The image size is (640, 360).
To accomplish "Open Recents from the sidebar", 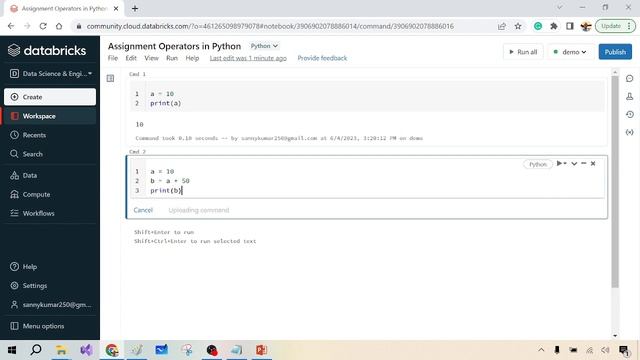I will point(50,135).
